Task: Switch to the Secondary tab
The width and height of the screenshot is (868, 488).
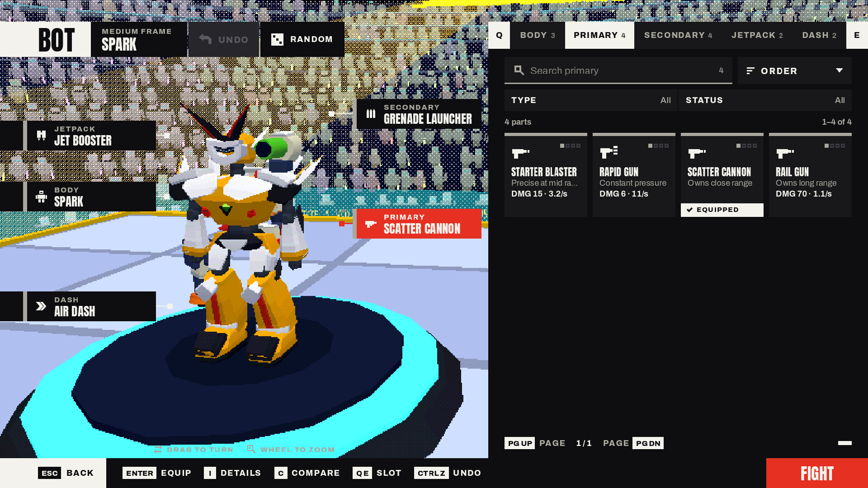Action: 678,35
